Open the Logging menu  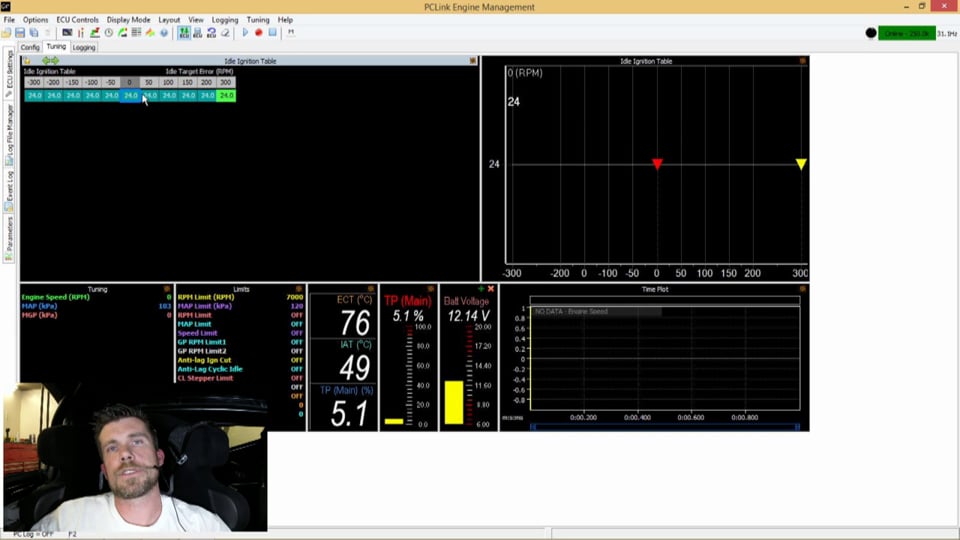click(225, 20)
